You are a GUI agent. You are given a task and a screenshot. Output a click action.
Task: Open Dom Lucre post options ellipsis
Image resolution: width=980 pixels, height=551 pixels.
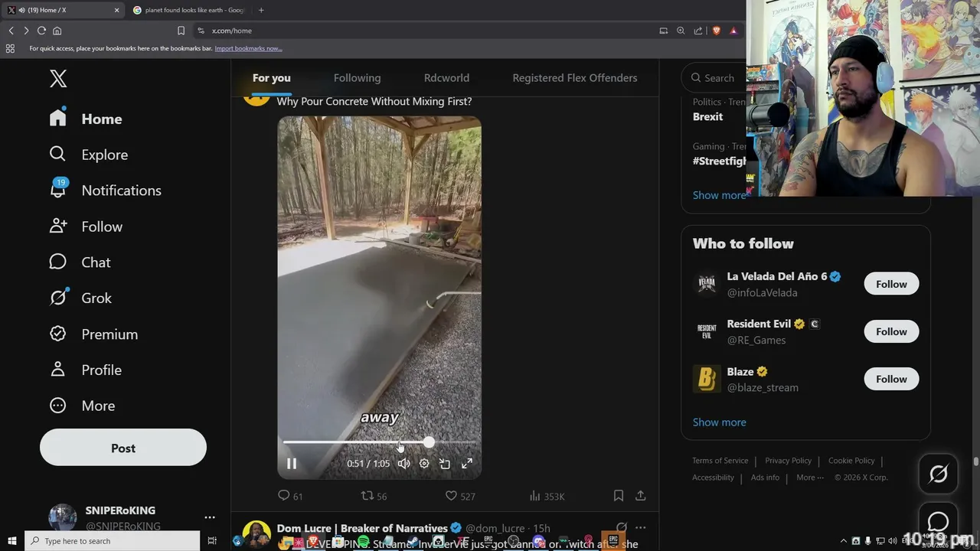pyautogui.click(x=641, y=528)
